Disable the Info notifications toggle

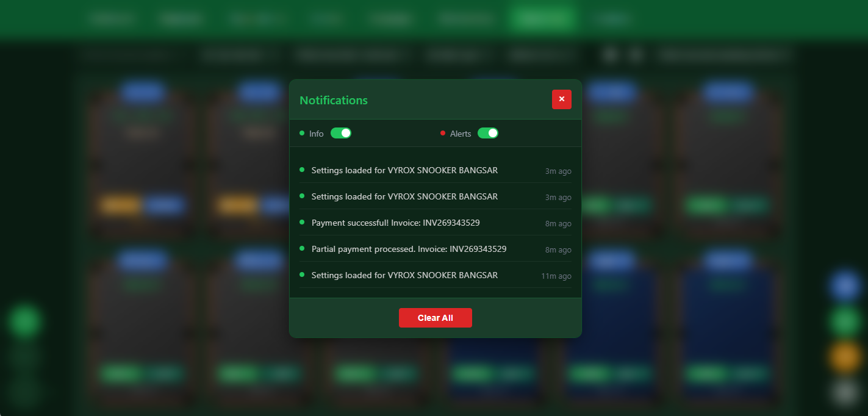pos(340,132)
